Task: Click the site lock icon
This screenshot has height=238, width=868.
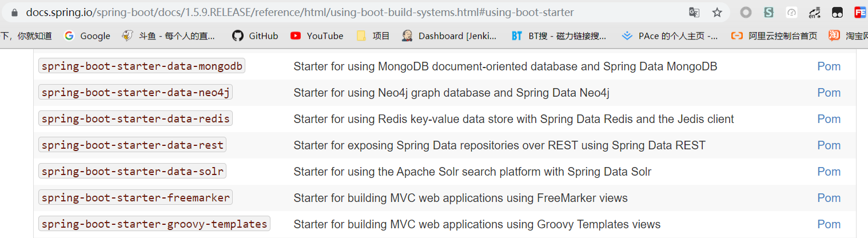Action: 14,12
